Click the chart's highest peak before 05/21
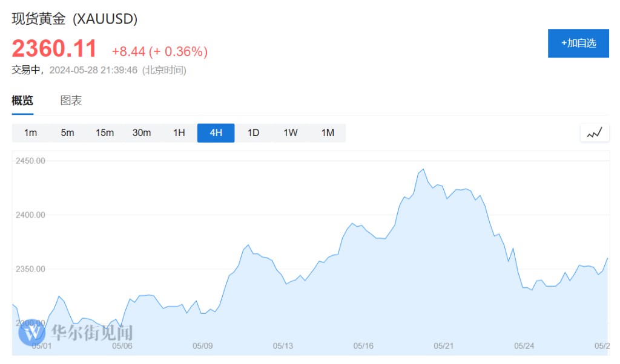 coord(423,169)
